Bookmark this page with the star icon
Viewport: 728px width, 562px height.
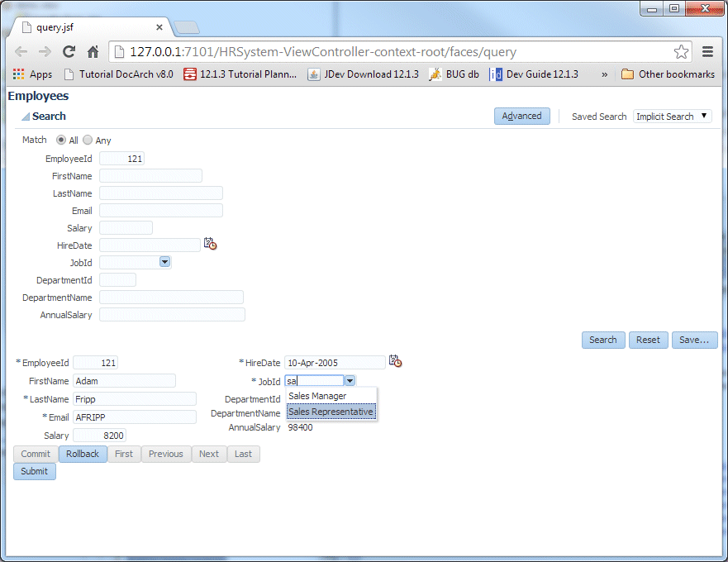[681, 51]
